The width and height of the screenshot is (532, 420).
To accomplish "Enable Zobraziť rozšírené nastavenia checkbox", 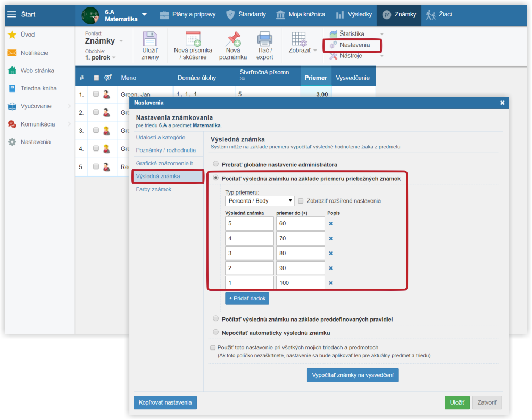I will pyautogui.click(x=301, y=201).
